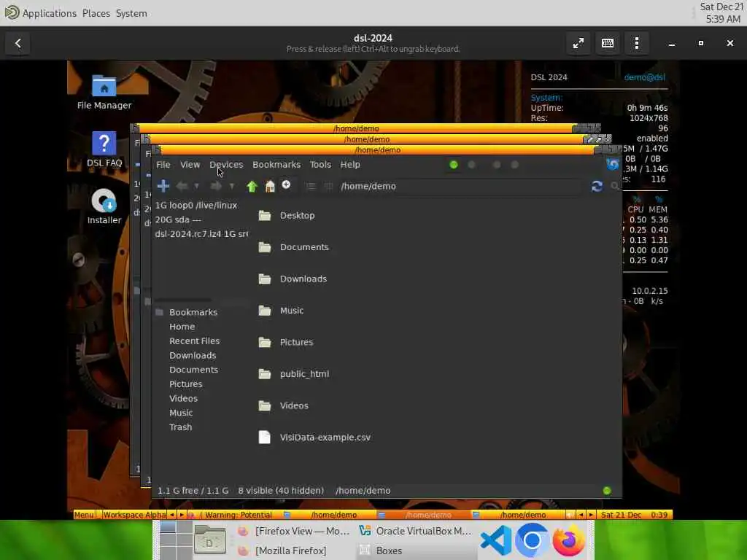This screenshot has width=747, height=560.
Task: Select Firefox View window in taskbar list
Action: pyautogui.click(x=293, y=531)
